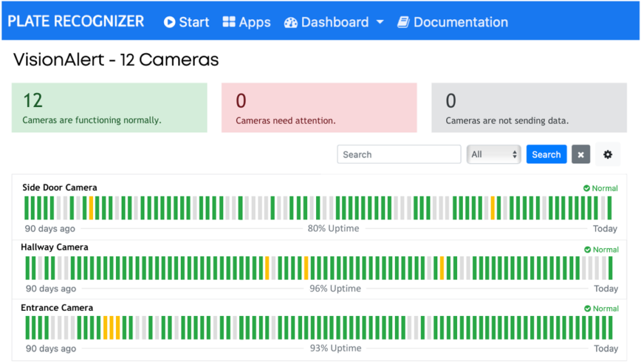This screenshot has width=641, height=364.
Task: Click Hallway Camera Normal check icon
Action: pos(587,250)
